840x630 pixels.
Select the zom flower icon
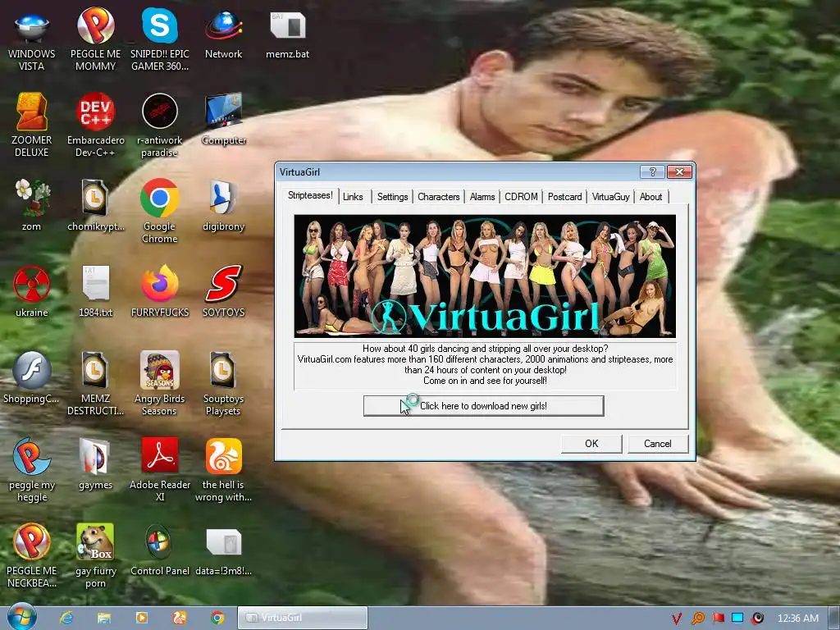coord(32,206)
